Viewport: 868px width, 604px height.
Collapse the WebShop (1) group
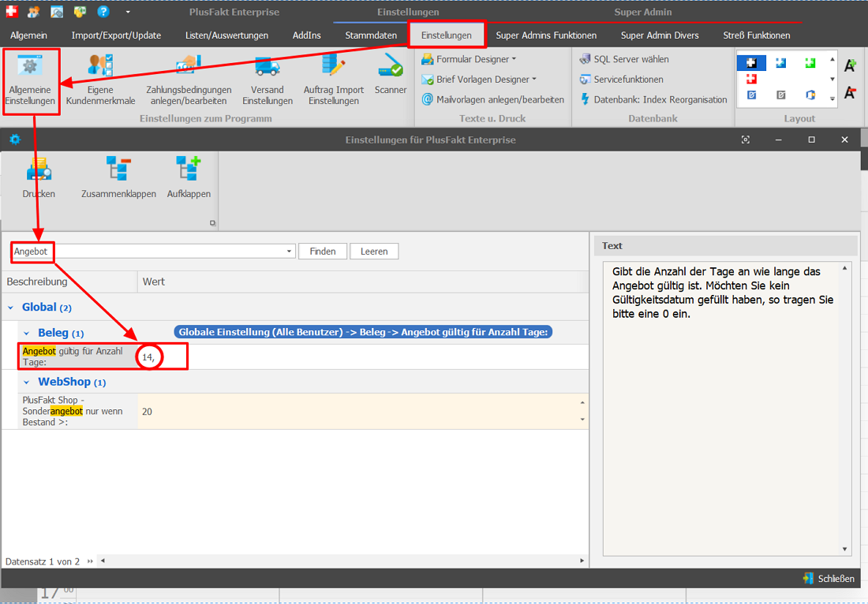(x=26, y=382)
